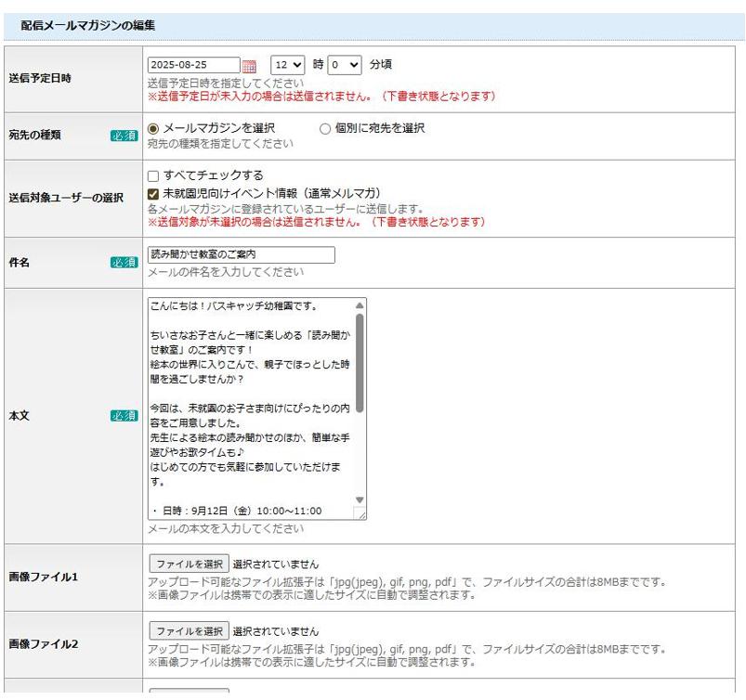Expand the minute dropdown showing 0

point(347,65)
